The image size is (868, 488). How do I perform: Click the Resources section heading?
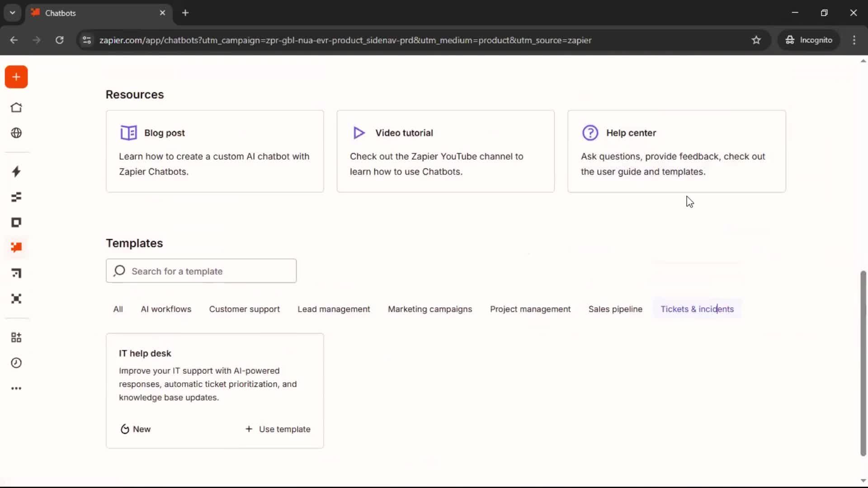pyautogui.click(x=135, y=94)
